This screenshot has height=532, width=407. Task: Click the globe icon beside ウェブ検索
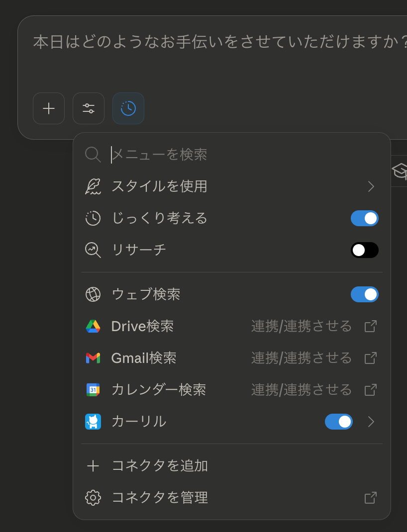(93, 294)
